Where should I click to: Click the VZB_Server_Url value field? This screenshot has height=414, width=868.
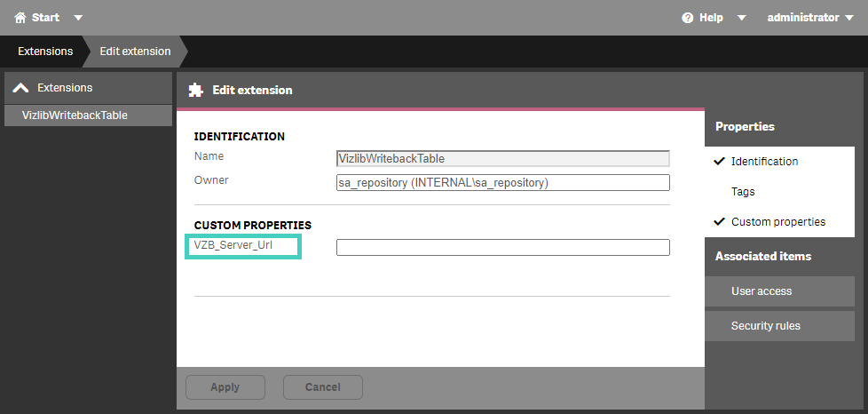pyautogui.click(x=502, y=247)
